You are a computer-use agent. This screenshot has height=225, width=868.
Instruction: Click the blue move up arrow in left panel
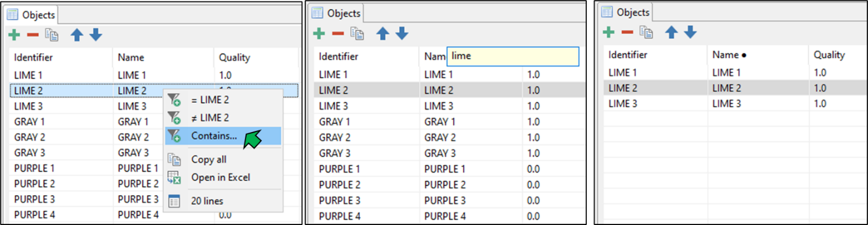point(77,35)
